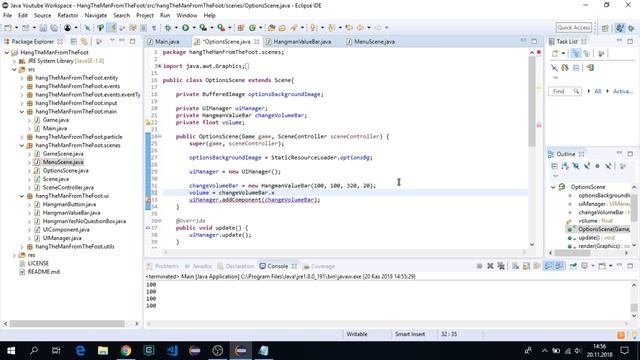Click the New Task icon in Task List
Viewport: 640px width, 360px height.
point(555,53)
